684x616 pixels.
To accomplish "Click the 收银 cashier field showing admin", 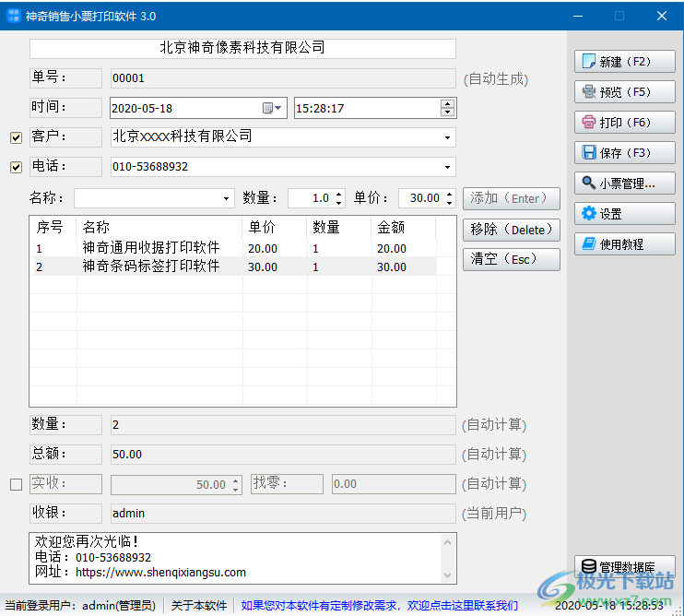I will [x=283, y=514].
